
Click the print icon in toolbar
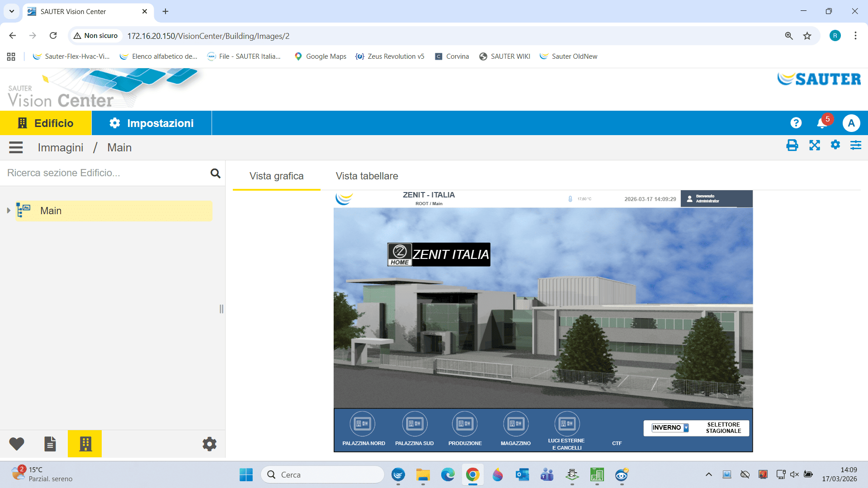[x=792, y=145]
